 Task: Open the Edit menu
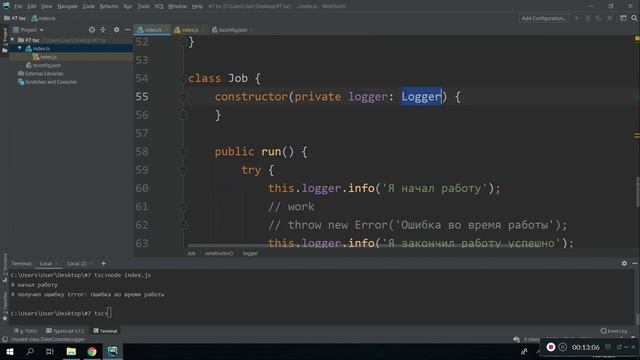tap(31, 6)
